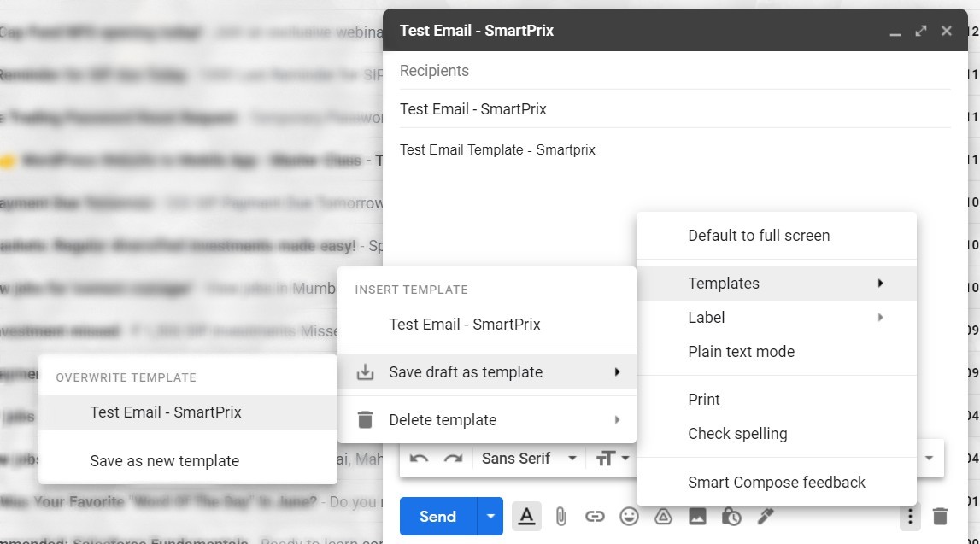Click the Recipients field
Viewport: 980px width, 544px height.
675,71
